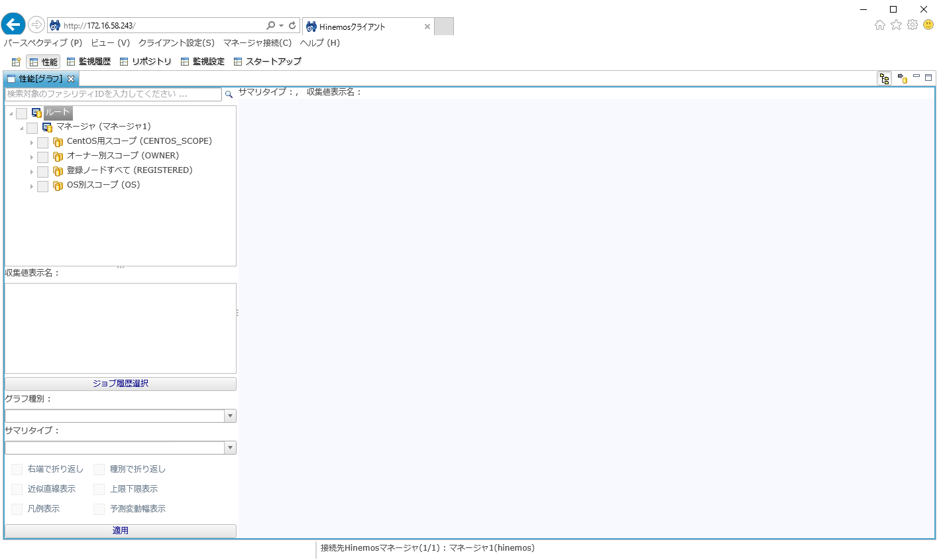The image size is (939, 560).
Task: Click the facility ID search field
Action: [x=113, y=94]
